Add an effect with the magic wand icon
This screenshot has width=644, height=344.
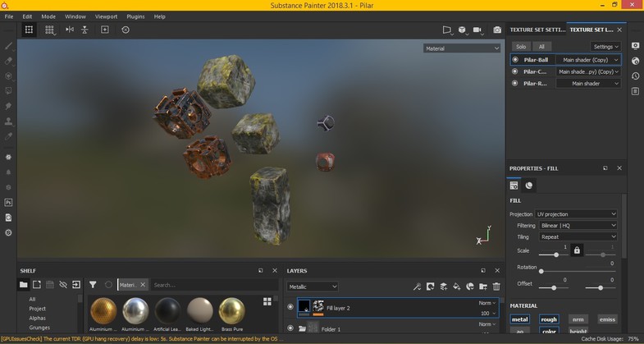[x=417, y=287]
